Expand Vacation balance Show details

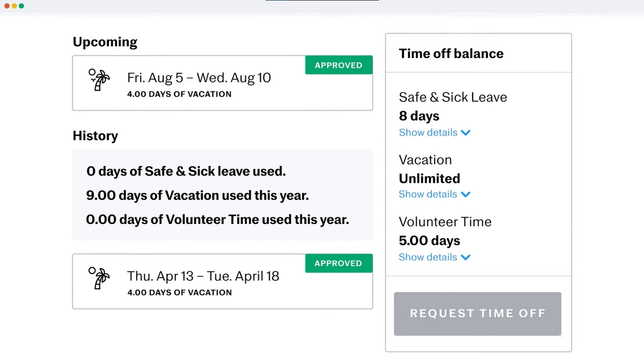pos(428,194)
